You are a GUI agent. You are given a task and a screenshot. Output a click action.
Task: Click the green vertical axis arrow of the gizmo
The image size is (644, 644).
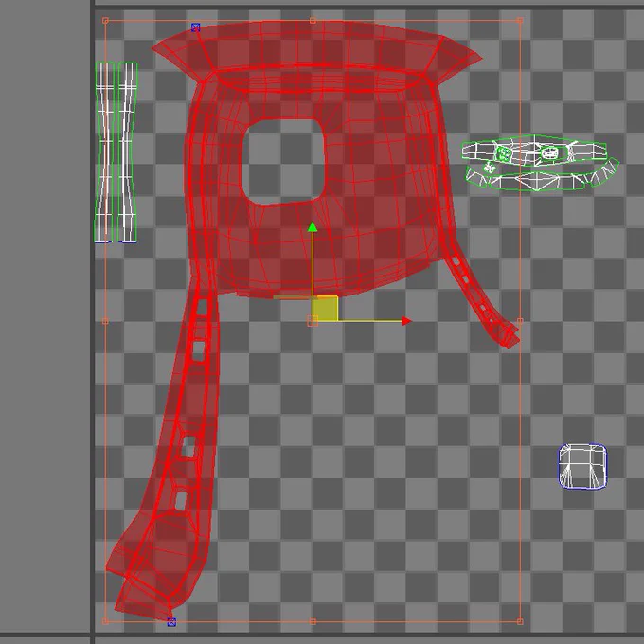click(x=313, y=226)
